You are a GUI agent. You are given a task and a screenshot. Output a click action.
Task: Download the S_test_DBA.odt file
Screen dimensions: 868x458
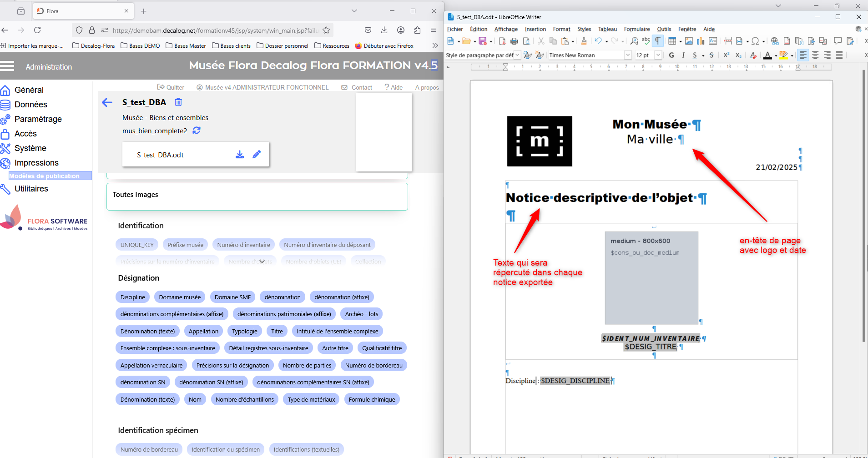click(x=240, y=155)
